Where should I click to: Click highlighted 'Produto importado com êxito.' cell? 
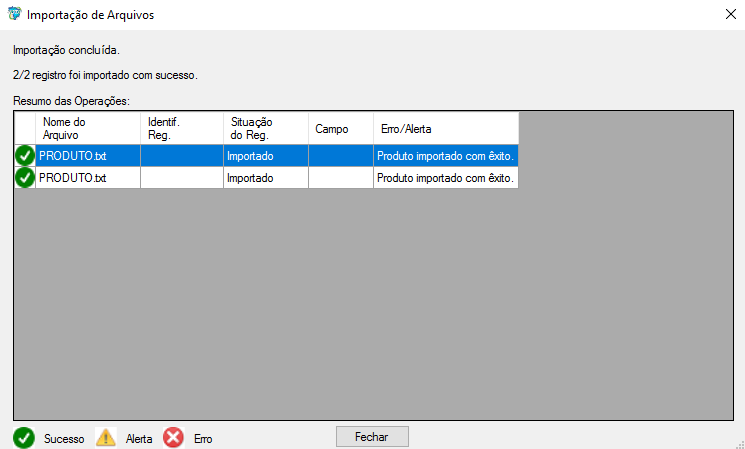pyautogui.click(x=446, y=156)
